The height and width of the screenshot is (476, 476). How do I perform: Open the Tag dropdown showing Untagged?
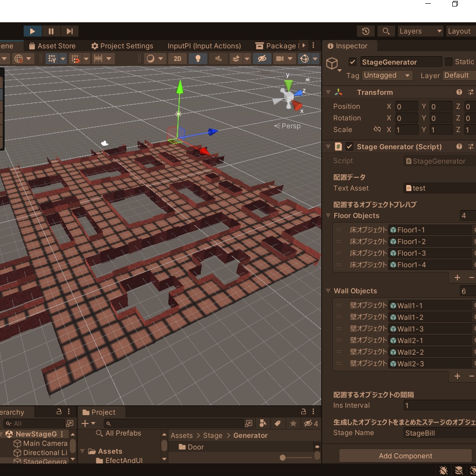tap(387, 75)
